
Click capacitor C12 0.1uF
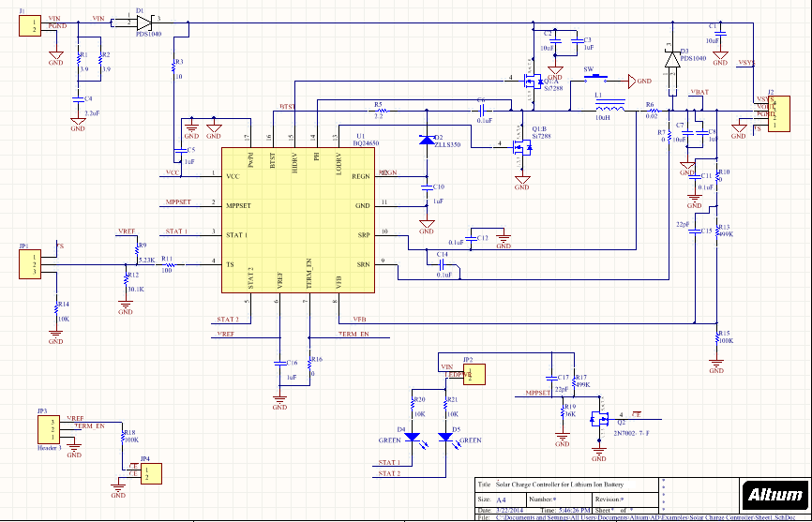[471, 238]
